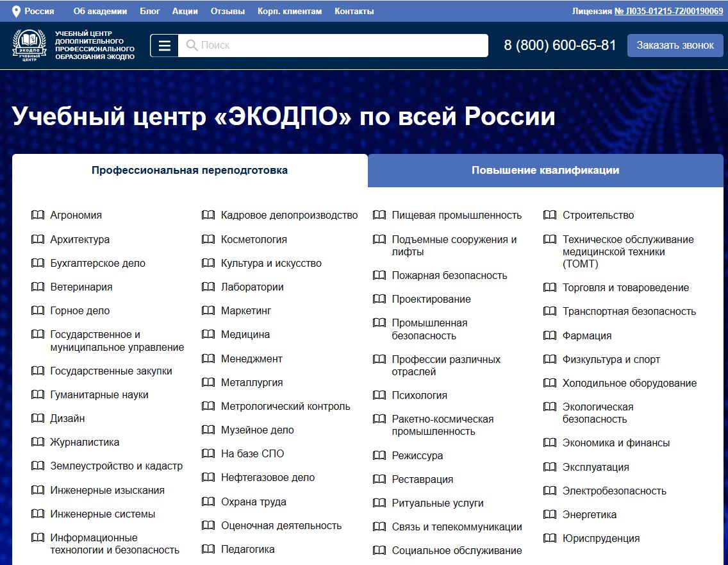Image resolution: width=728 pixels, height=565 pixels.
Task: Click the book icon beside Педагогика
Action: pyautogui.click(x=208, y=550)
